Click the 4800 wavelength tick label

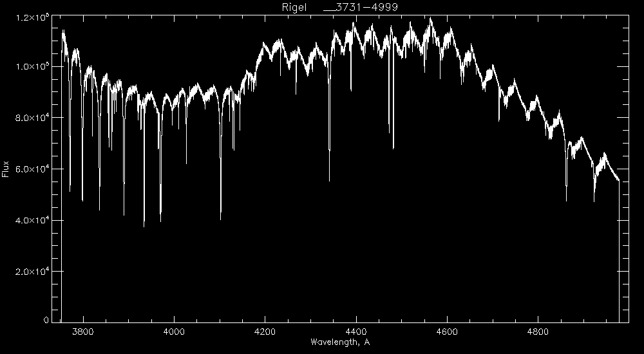(538, 331)
